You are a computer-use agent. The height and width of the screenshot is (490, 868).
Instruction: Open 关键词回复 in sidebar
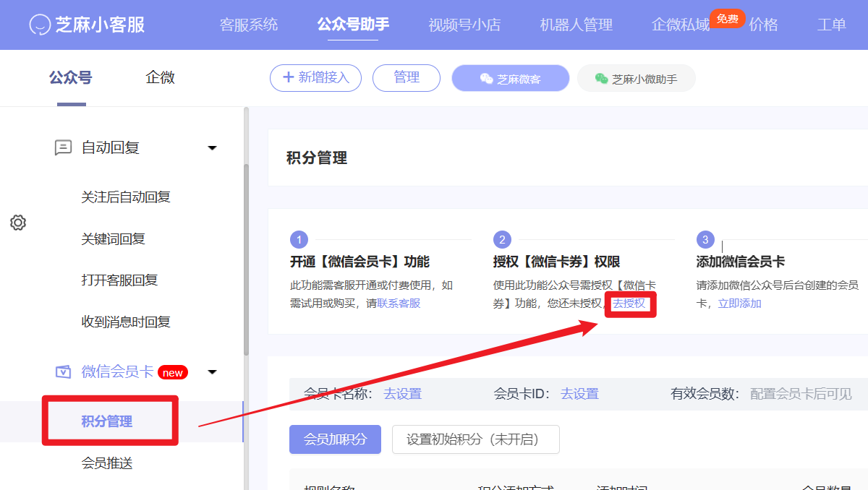pyautogui.click(x=114, y=239)
